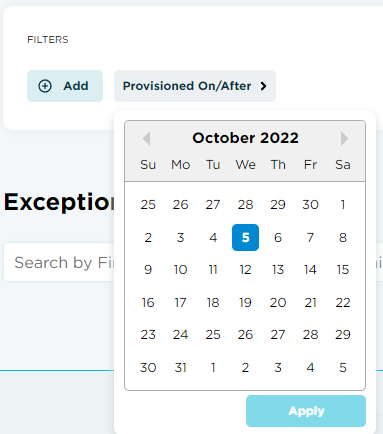383x434 pixels.
Task: Pick October 23 in the calendar
Action: [x=148, y=335]
